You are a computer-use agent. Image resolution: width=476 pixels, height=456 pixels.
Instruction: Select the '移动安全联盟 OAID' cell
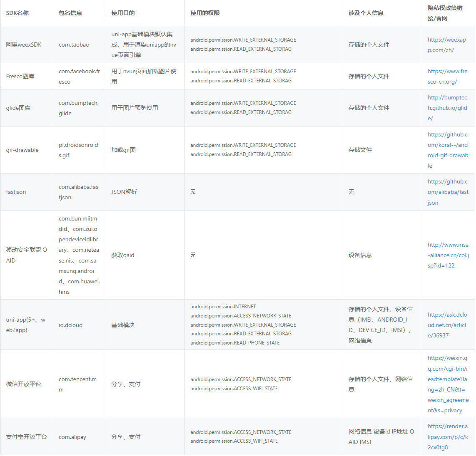coord(26,255)
